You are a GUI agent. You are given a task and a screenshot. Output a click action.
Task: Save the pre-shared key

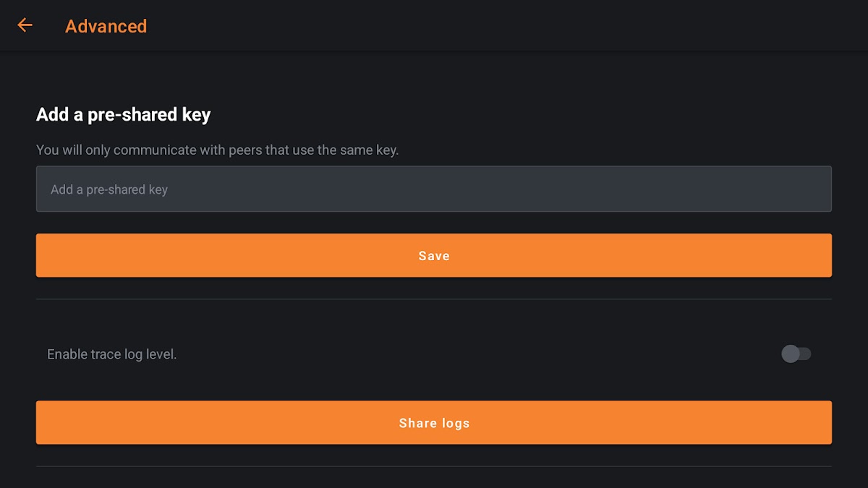point(434,255)
